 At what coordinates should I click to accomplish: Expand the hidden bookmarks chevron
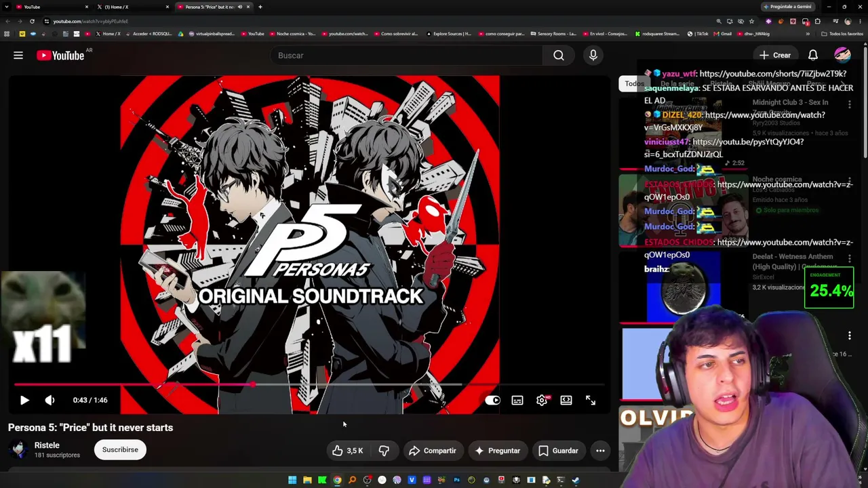point(806,34)
